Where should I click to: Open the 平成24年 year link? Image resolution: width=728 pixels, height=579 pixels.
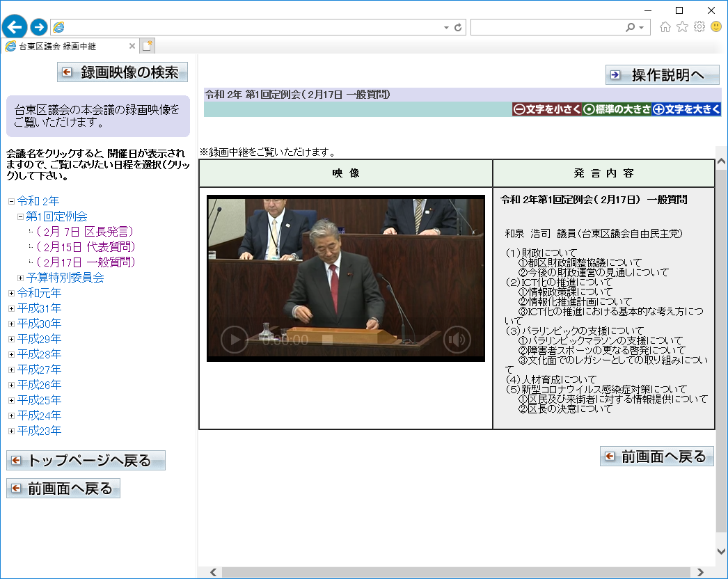click(39, 415)
